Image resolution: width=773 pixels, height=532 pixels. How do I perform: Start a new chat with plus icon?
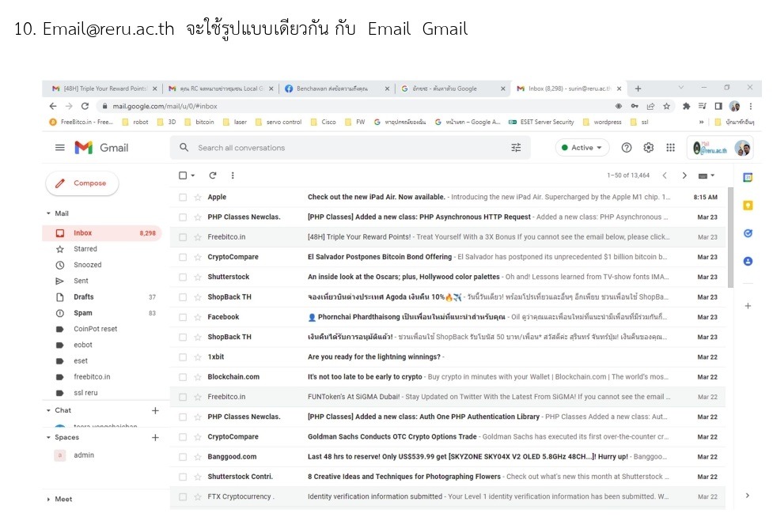click(x=155, y=410)
